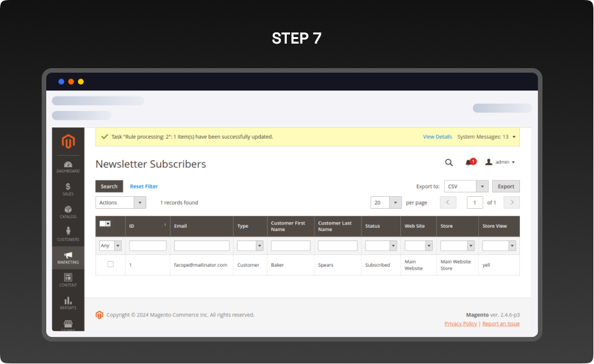594x364 pixels.
Task: Click the search magnifier icon
Action: (x=449, y=163)
